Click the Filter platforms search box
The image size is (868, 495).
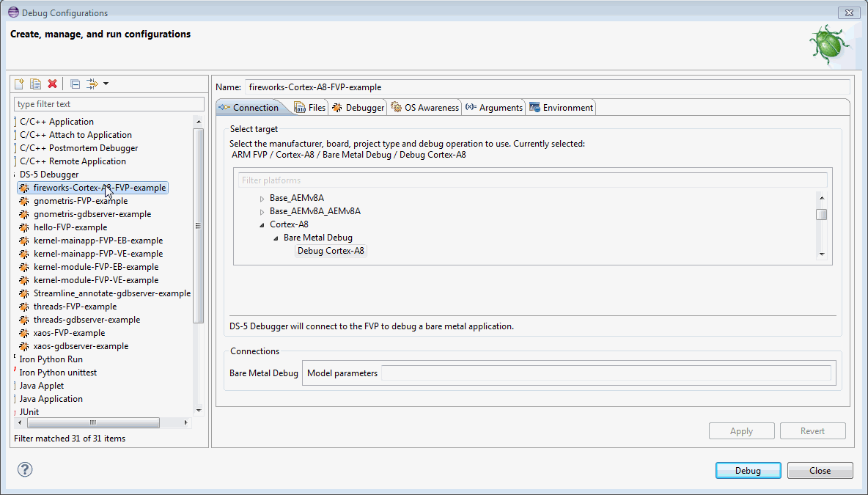pyautogui.click(x=532, y=180)
